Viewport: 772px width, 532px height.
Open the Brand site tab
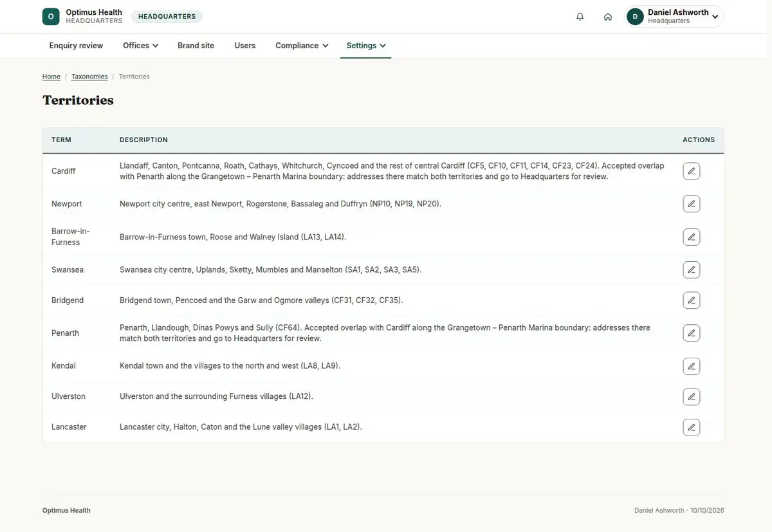(x=196, y=46)
